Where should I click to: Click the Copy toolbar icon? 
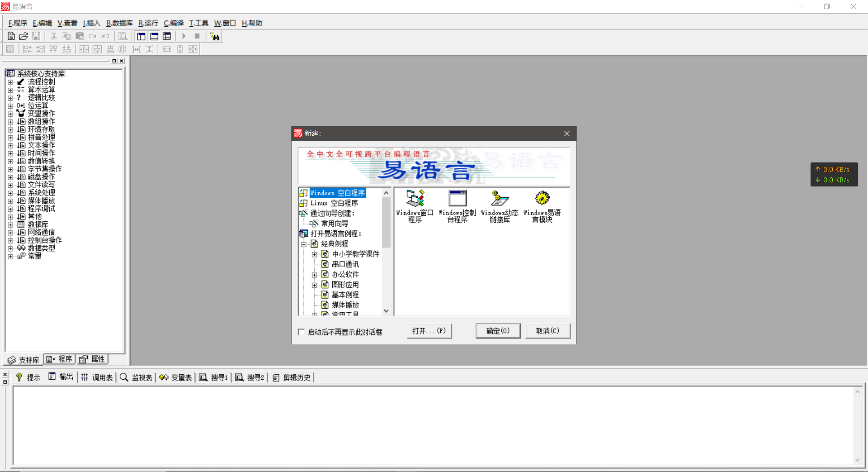(66, 36)
